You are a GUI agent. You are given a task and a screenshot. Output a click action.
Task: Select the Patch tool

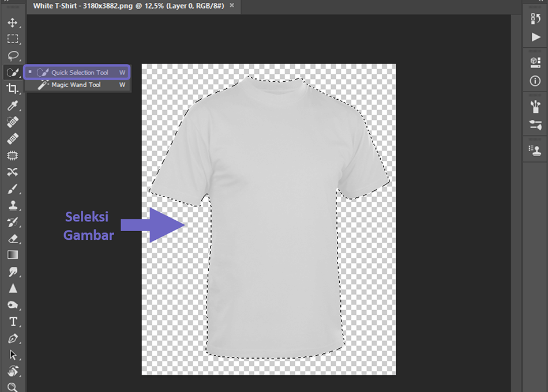[13, 156]
